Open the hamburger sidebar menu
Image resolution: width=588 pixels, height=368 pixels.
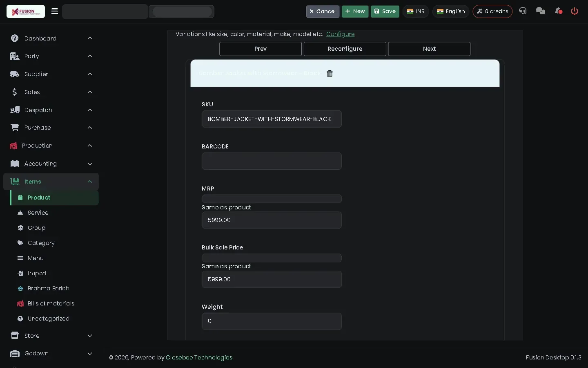(x=55, y=11)
